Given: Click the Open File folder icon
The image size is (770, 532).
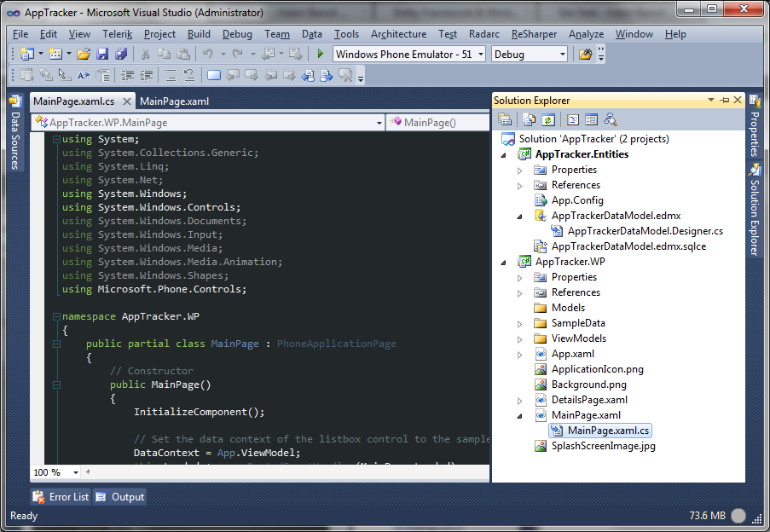Looking at the screenshot, I should click(84, 54).
